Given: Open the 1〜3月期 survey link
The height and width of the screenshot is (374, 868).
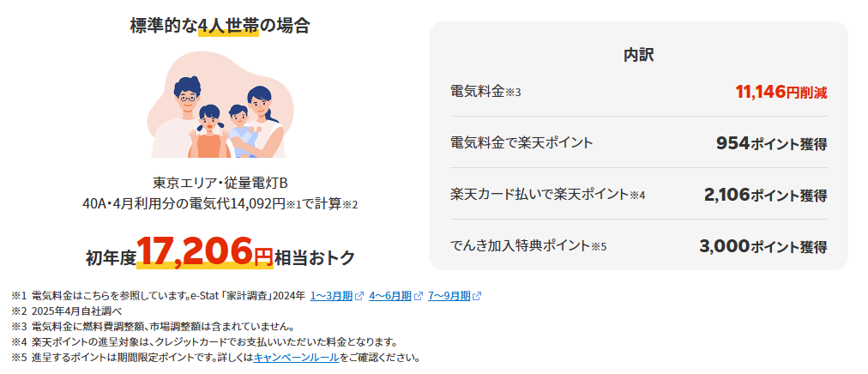Looking at the screenshot, I should (331, 296).
